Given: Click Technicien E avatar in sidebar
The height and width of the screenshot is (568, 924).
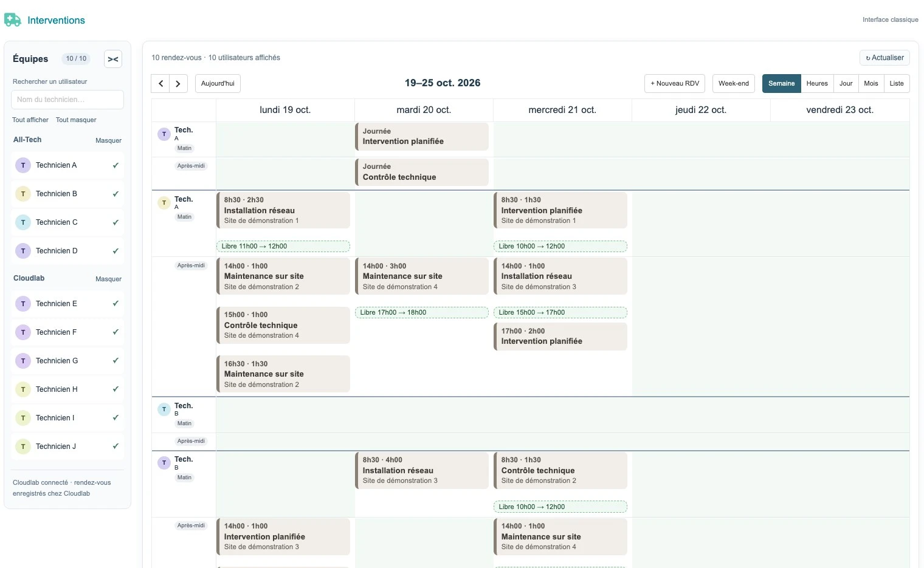Looking at the screenshot, I should 23,304.
